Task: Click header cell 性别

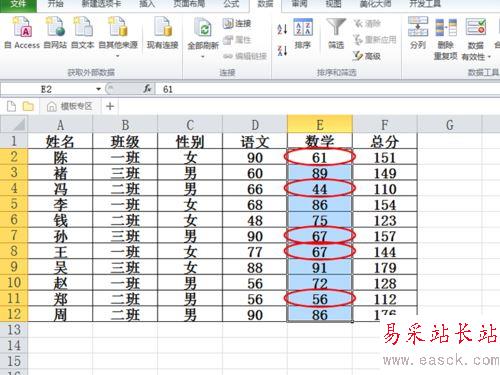Action: pos(190,141)
